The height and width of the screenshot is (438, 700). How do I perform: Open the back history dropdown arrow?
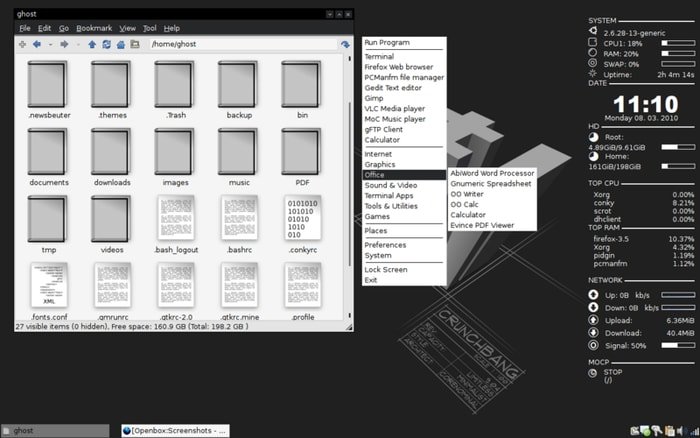[50, 45]
